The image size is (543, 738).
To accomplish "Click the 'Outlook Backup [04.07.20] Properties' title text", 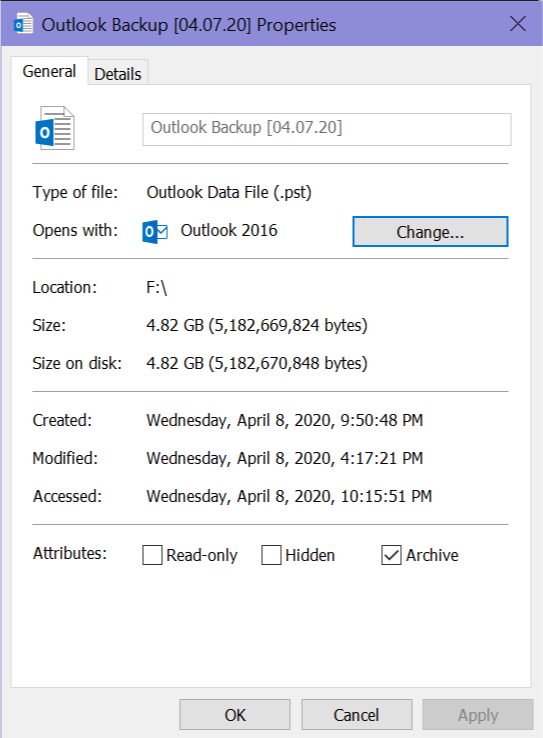I will click(x=189, y=24).
